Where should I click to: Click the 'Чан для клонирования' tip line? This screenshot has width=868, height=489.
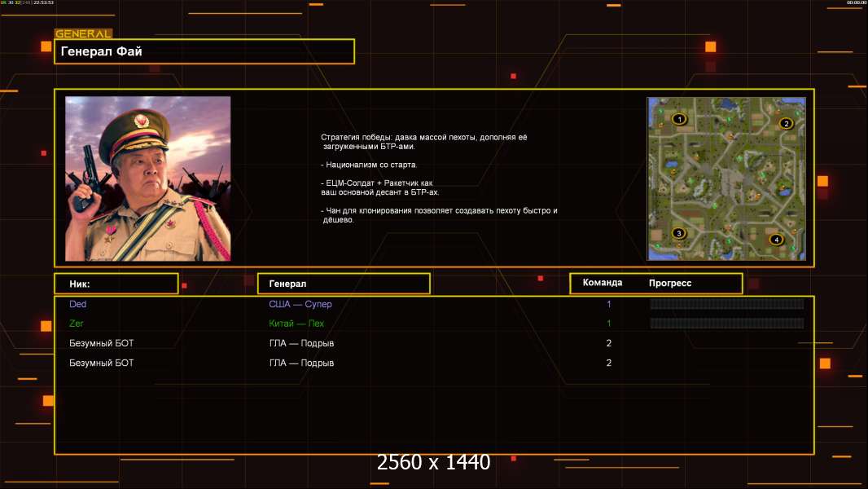(x=439, y=215)
